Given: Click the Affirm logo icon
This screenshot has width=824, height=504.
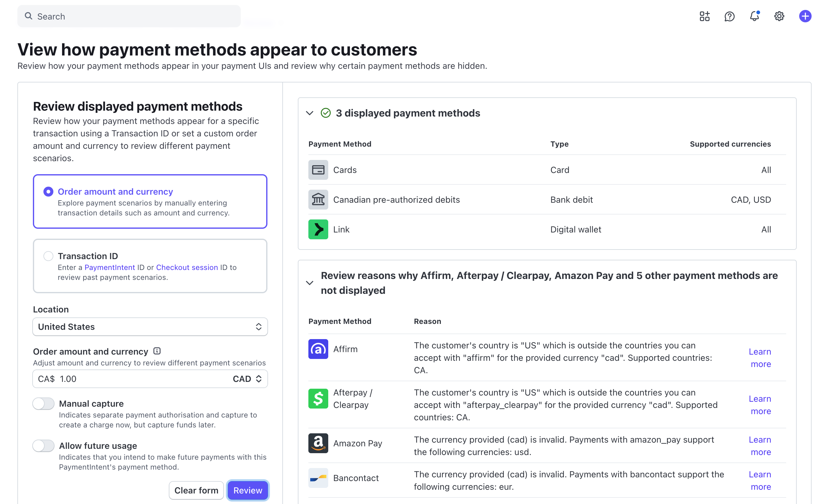Looking at the screenshot, I should (318, 349).
